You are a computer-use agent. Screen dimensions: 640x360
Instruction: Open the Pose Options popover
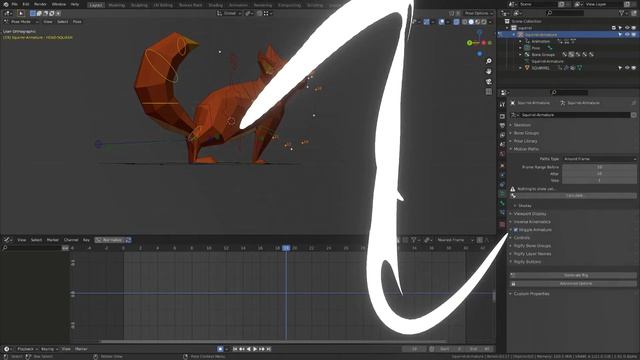pyautogui.click(x=478, y=13)
